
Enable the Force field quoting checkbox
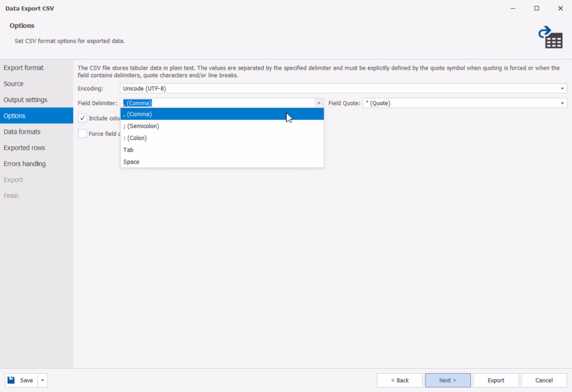tap(82, 134)
